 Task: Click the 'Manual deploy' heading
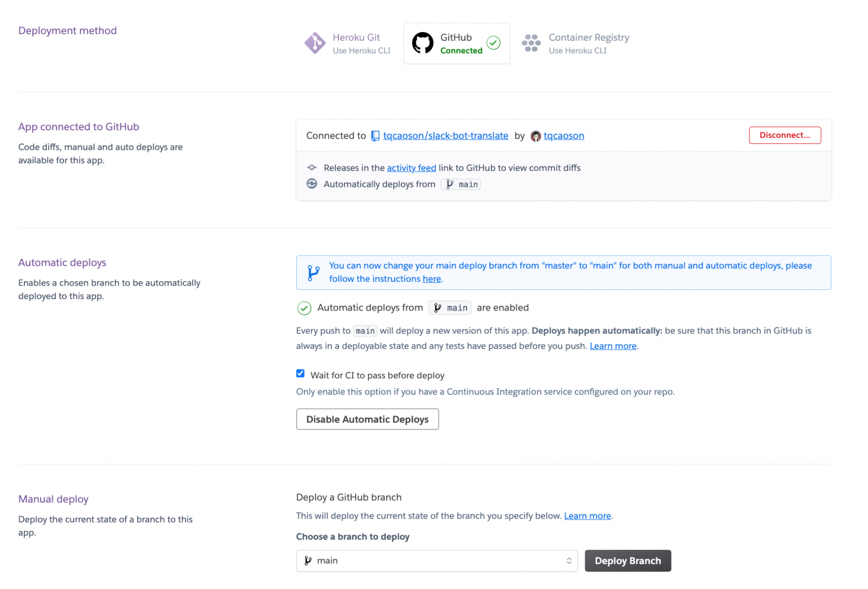[53, 499]
